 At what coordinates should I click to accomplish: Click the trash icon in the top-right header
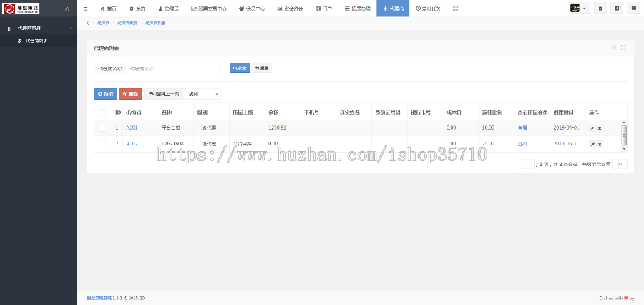[x=600, y=8]
